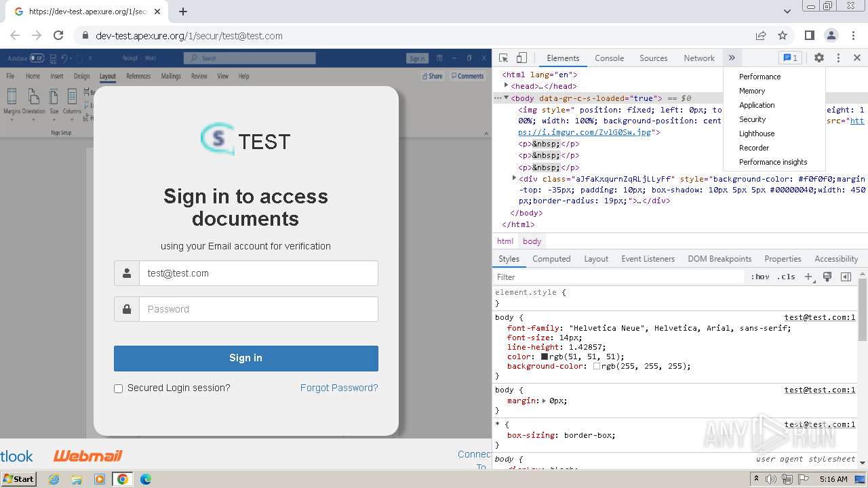Toggle the device toolbar icon

(521, 58)
